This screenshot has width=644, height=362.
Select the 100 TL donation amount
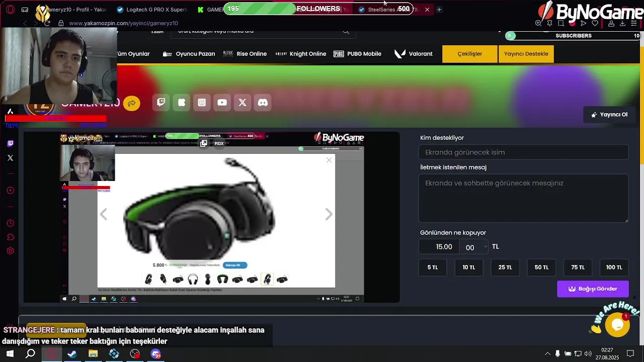[x=614, y=267]
